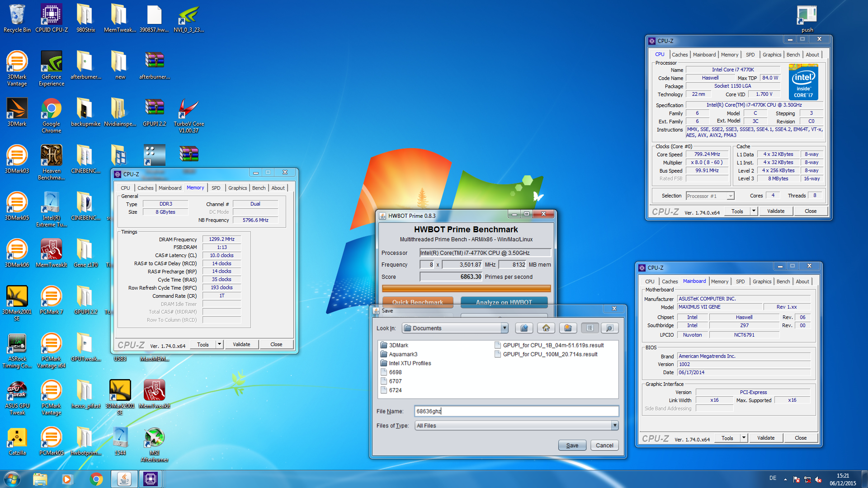The image size is (868, 488).
Task: Select the Aquamark3 folder in file list
Action: (399, 354)
